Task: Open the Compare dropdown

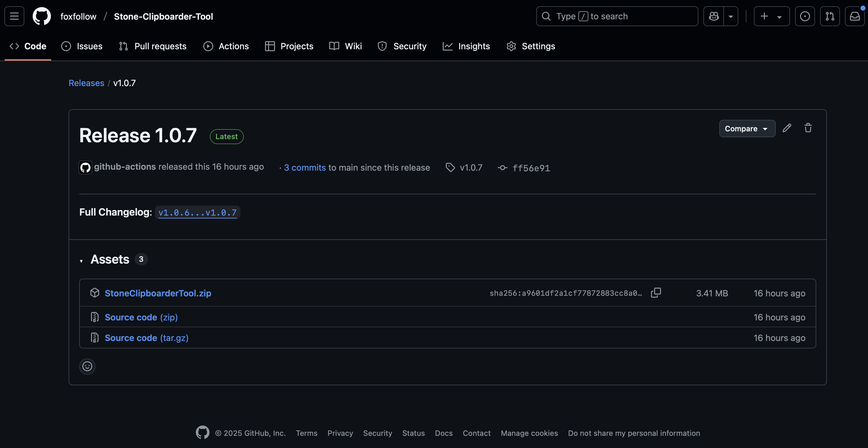Action: (747, 129)
